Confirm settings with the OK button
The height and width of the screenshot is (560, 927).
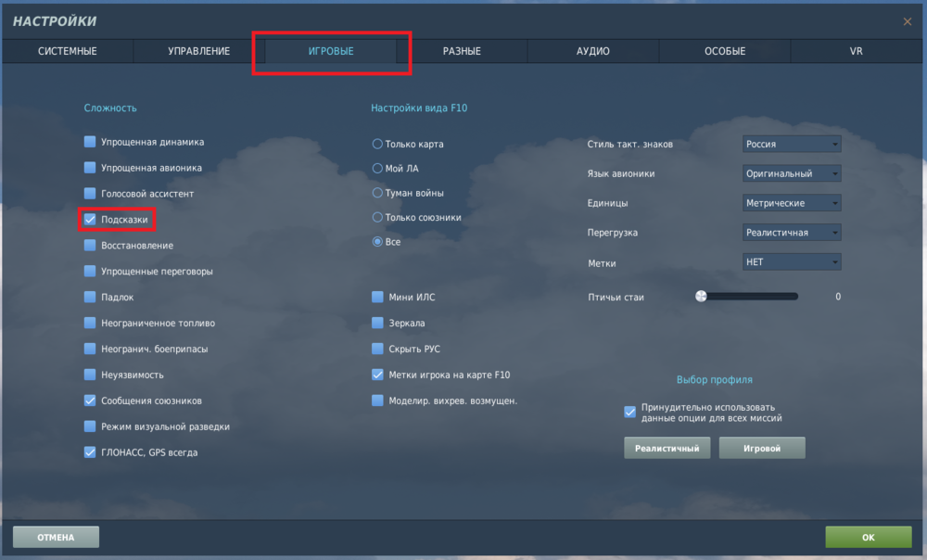click(868, 537)
